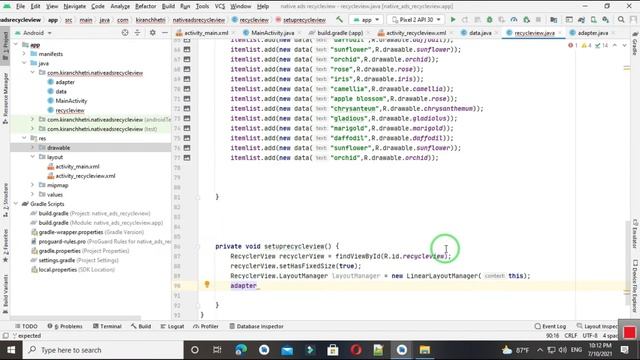Collapse the res folder

click(x=24, y=138)
